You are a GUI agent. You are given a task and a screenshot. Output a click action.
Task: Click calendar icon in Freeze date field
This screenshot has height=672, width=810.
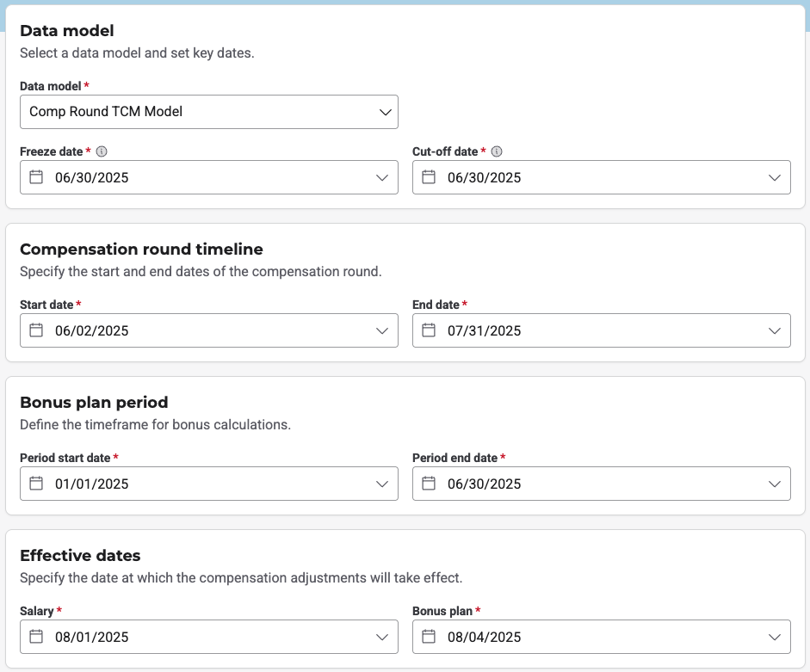coord(36,177)
